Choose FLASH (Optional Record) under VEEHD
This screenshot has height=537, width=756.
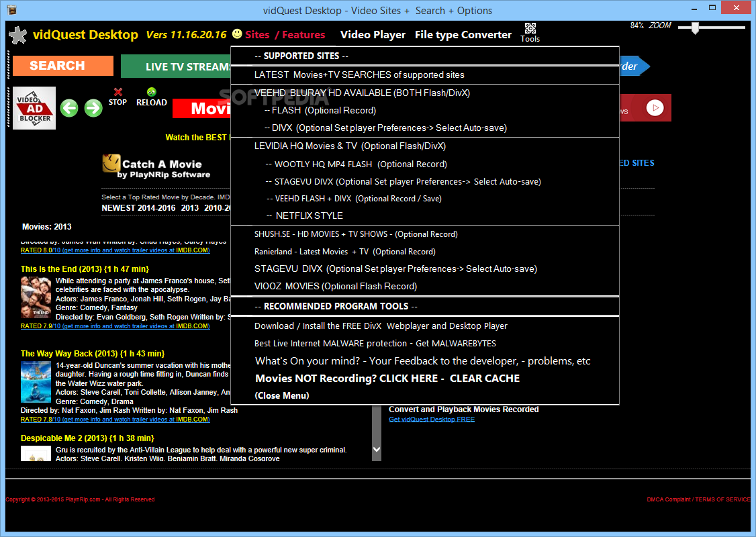pos(425,110)
